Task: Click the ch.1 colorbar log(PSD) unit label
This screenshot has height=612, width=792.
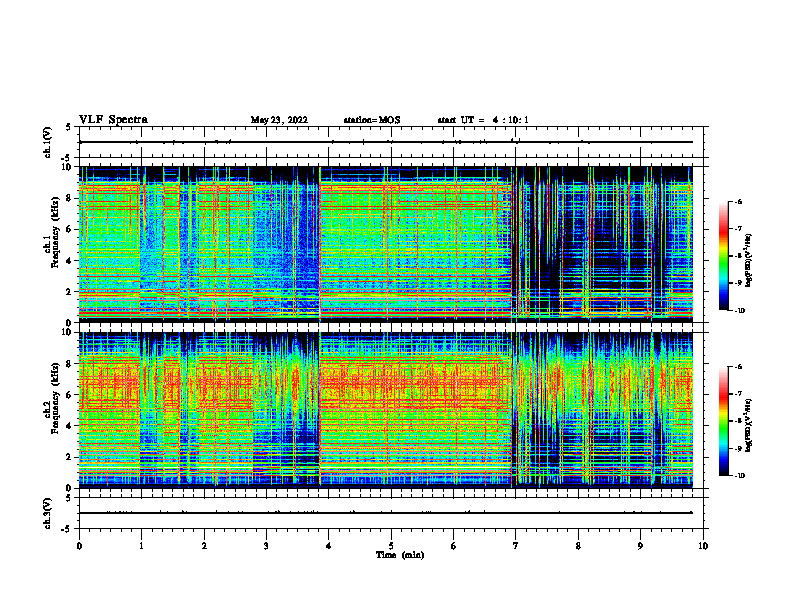Action: click(749, 260)
